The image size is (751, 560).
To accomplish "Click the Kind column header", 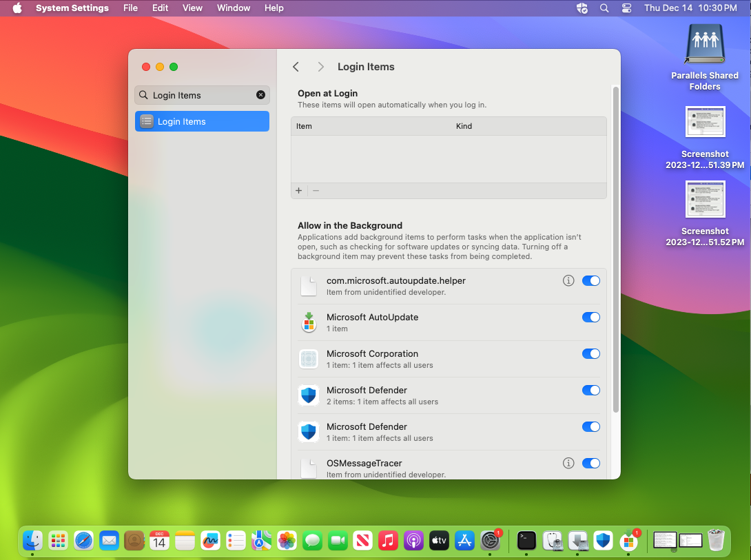I will coord(464,126).
